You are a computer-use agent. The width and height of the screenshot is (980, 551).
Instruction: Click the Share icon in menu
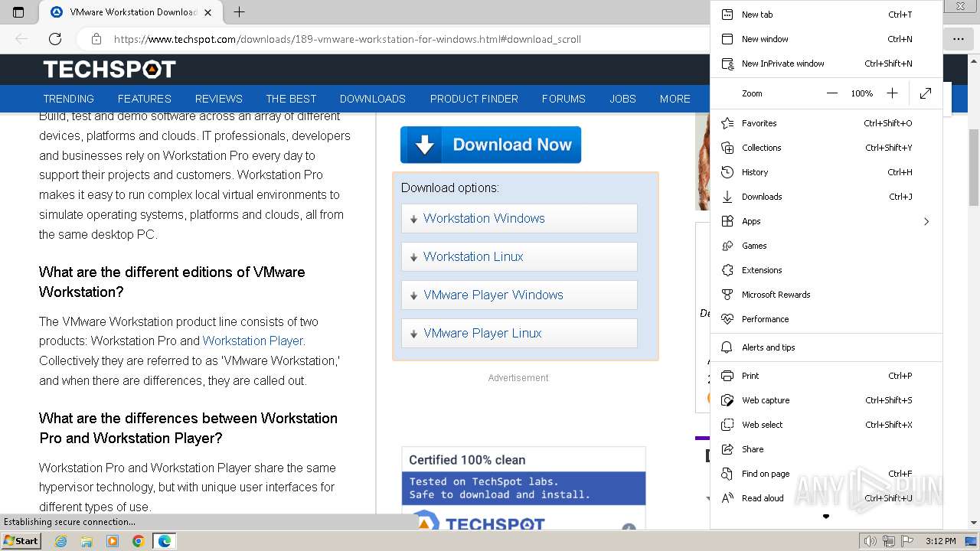pyautogui.click(x=727, y=449)
